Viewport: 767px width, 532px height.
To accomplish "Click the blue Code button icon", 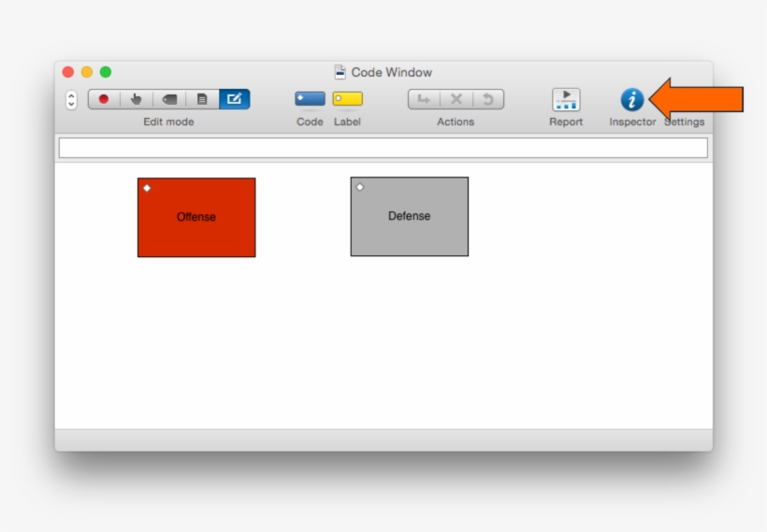I will pos(310,98).
